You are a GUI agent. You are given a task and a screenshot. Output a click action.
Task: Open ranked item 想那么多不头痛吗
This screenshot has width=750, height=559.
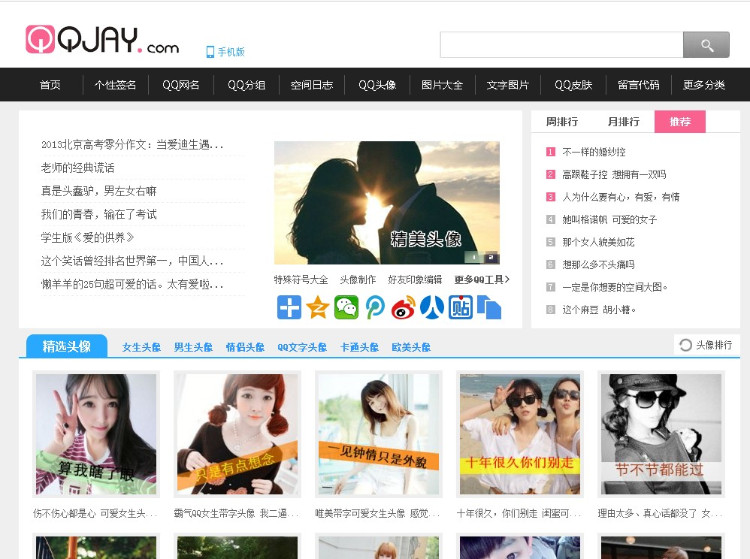click(598, 264)
